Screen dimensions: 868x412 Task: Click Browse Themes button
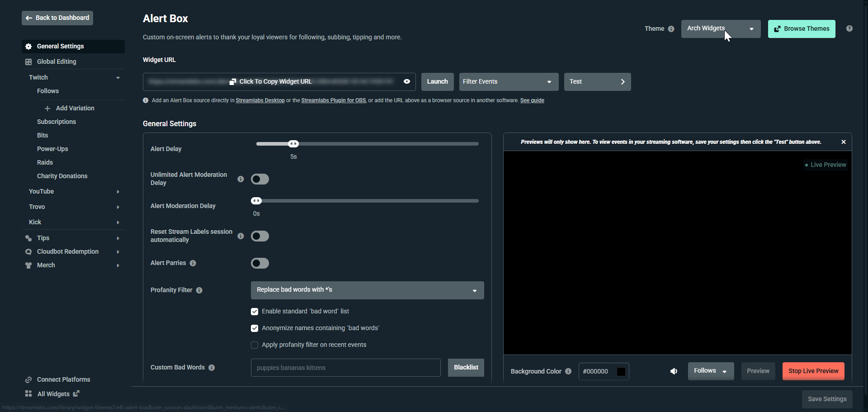point(802,29)
